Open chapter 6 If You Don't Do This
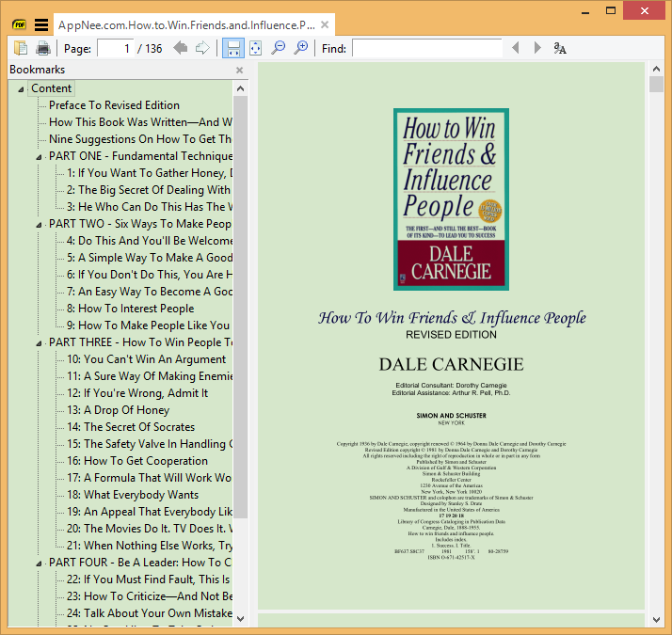Viewport: 672px width, 635px height. tap(149, 274)
